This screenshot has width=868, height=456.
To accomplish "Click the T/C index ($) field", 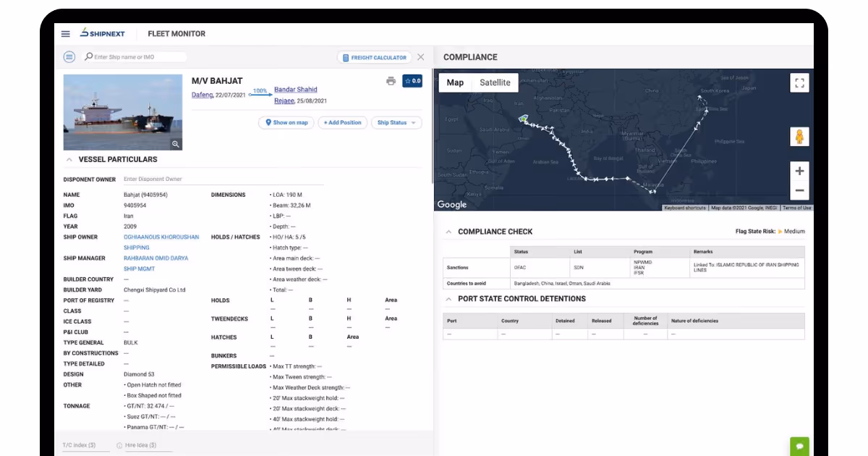I will (x=86, y=446).
